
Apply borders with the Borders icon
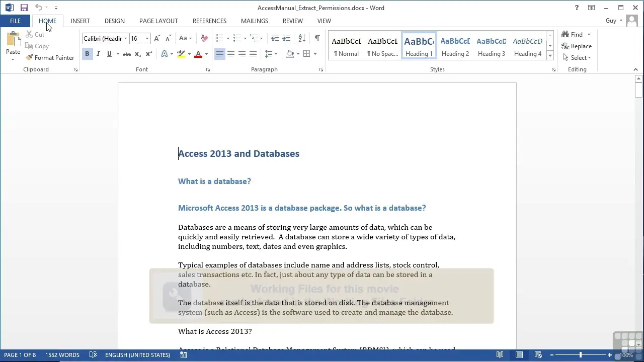point(307,54)
